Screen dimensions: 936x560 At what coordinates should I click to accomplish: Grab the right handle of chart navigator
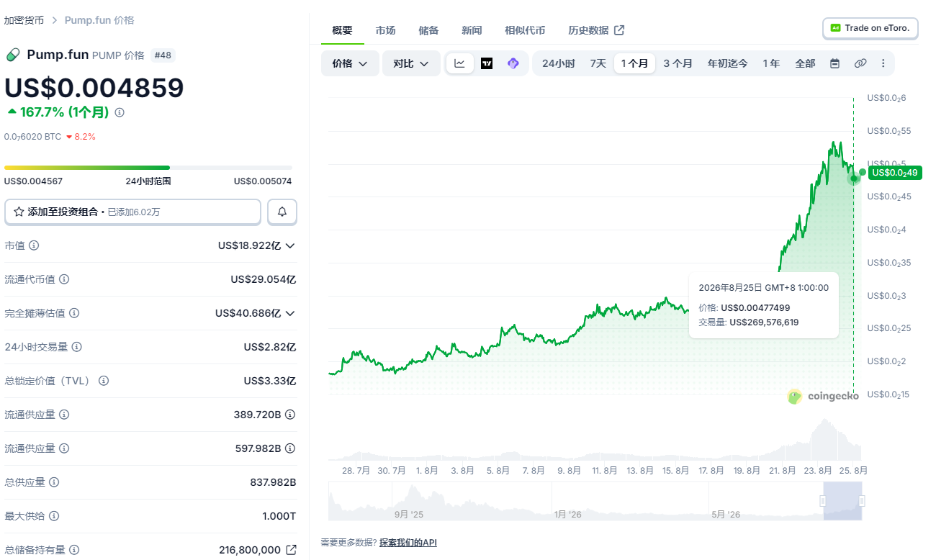point(862,500)
